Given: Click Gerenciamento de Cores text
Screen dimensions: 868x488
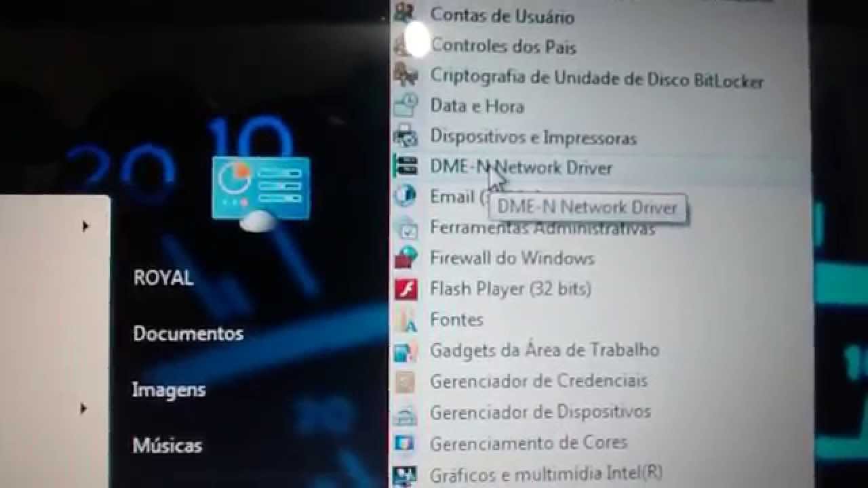Looking at the screenshot, I should 529,443.
